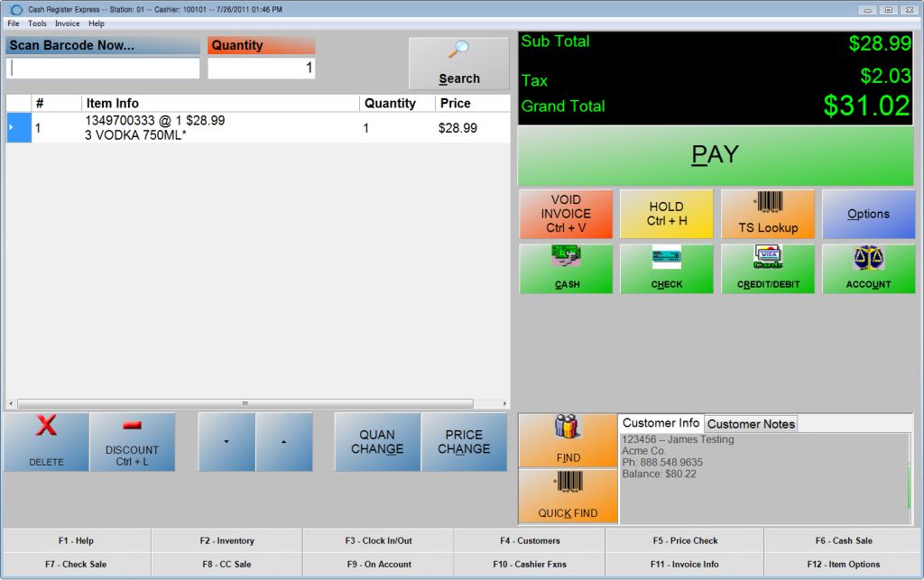924x580 pixels.
Task: Switch to the Customer Notes tab
Action: [751, 424]
